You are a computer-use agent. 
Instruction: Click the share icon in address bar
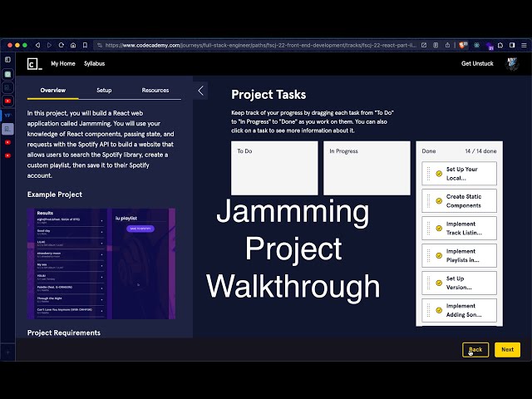click(x=447, y=45)
